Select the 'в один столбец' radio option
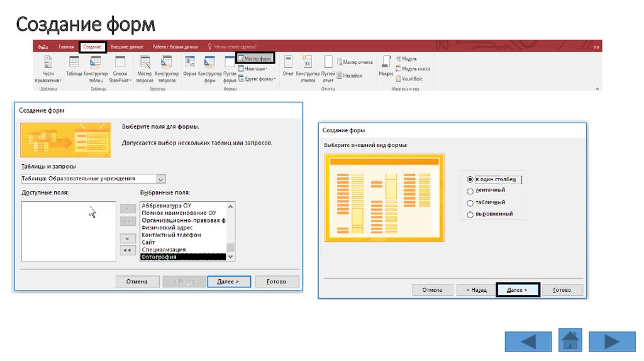Image resolution: width=644 pixels, height=361 pixels. 470,179
